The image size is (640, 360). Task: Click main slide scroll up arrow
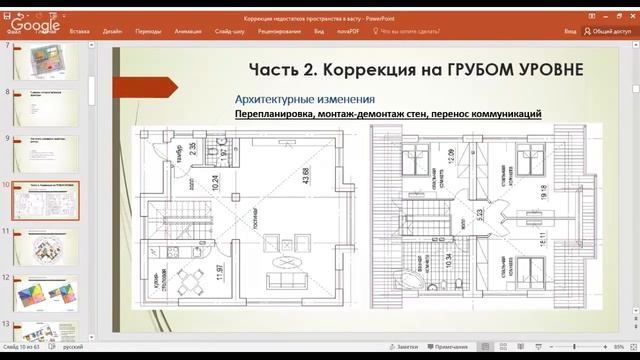point(636,45)
